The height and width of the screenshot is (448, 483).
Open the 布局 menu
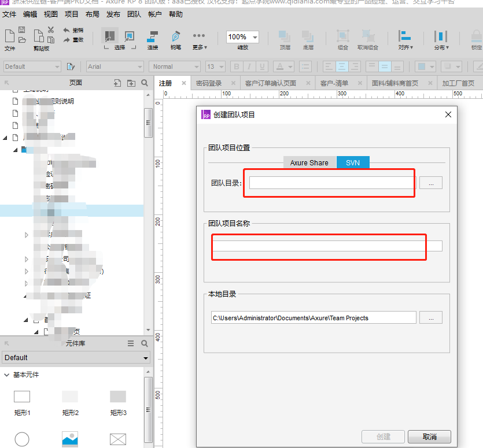coord(92,14)
